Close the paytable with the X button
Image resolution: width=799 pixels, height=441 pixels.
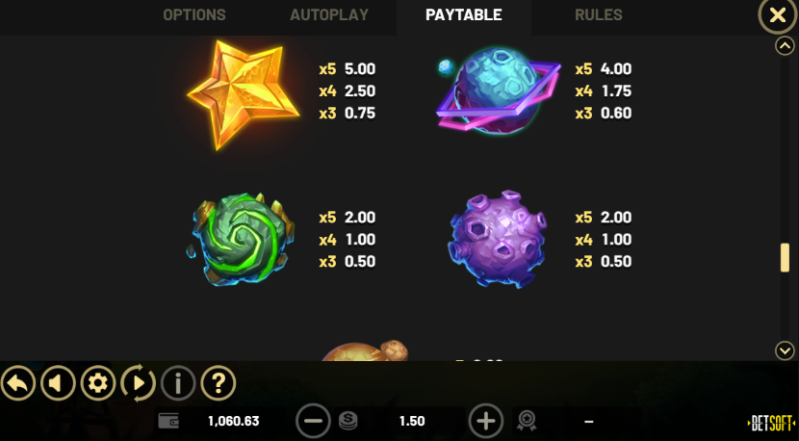coord(778,15)
